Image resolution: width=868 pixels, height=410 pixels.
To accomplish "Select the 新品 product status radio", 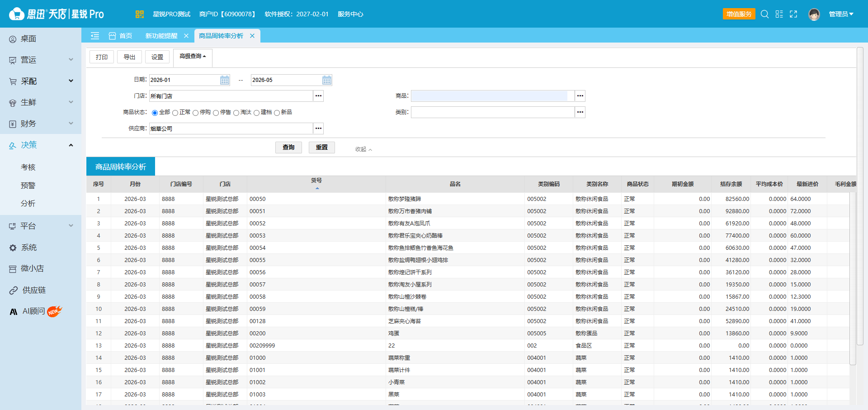I will click(x=277, y=113).
